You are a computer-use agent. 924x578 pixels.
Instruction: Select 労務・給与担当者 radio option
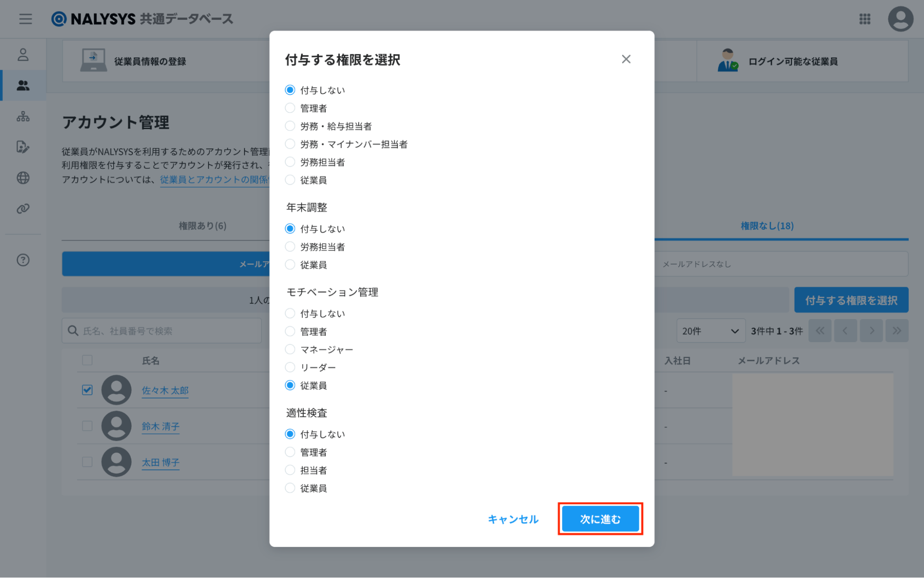coord(290,126)
